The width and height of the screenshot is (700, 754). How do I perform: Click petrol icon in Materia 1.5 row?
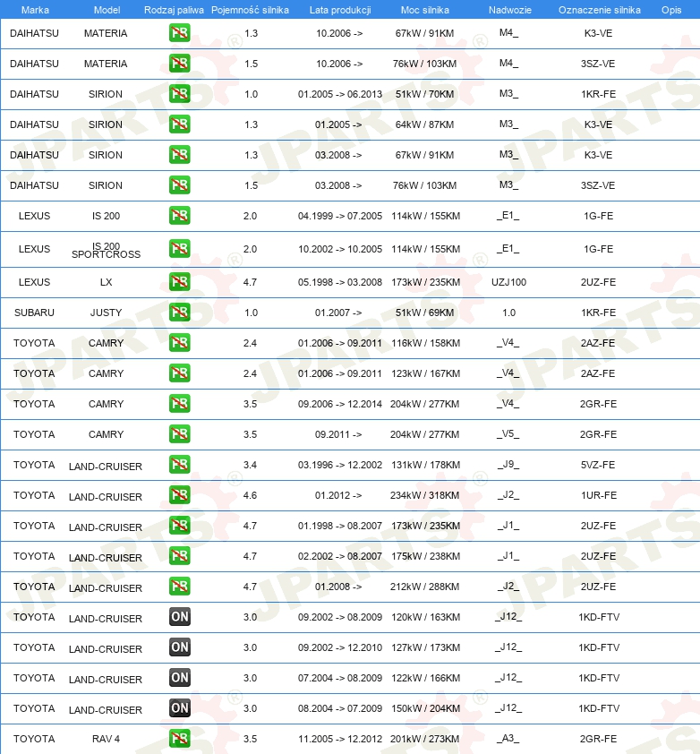click(179, 63)
